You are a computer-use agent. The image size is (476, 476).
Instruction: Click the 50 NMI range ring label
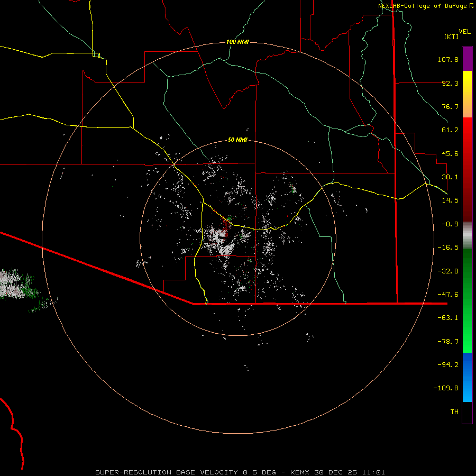tap(237, 140)
